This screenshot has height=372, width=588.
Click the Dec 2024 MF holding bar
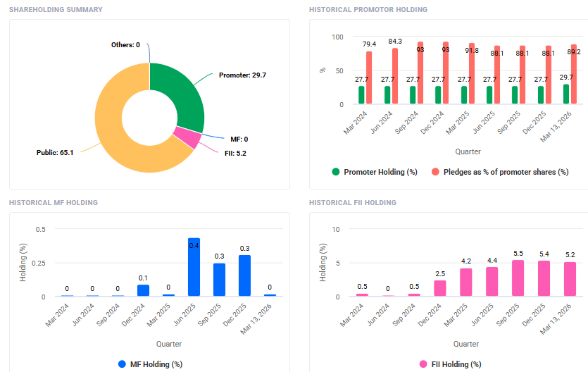coord(143,290)
